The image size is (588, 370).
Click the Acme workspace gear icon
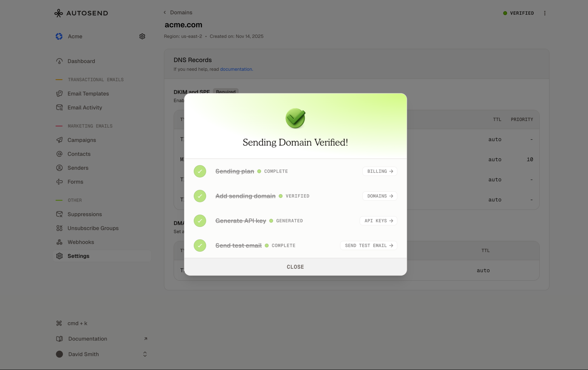click(x=142, y=36)
